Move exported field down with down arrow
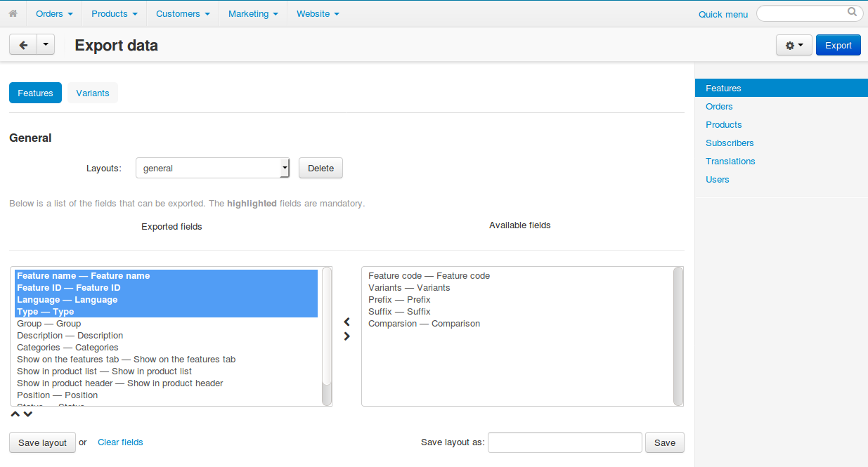This screenshot has height=467, width=868. (x=28, y=414)
